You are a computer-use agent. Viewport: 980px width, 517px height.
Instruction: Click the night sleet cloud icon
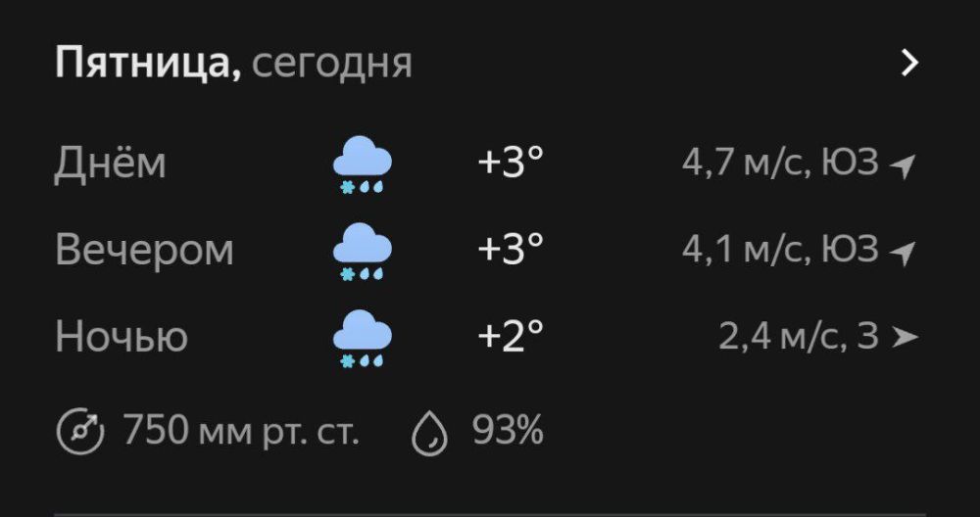pos(363,338)
